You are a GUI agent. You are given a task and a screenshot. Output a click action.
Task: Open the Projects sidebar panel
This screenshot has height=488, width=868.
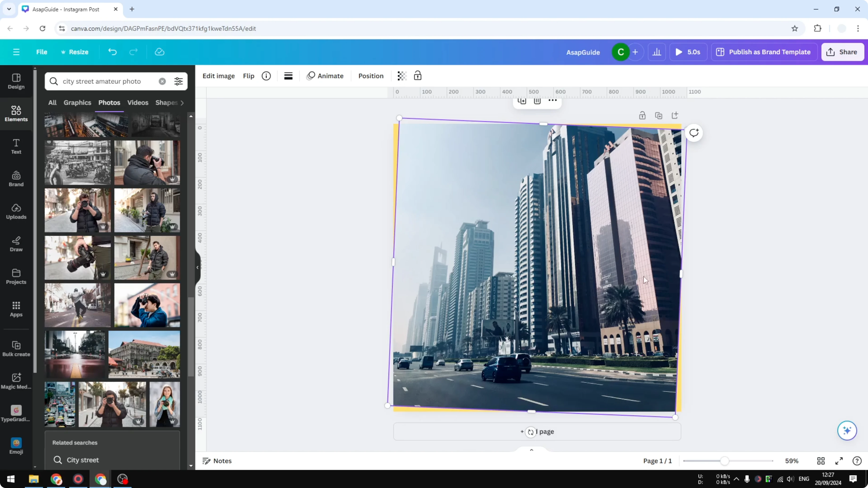click(16, 277)
